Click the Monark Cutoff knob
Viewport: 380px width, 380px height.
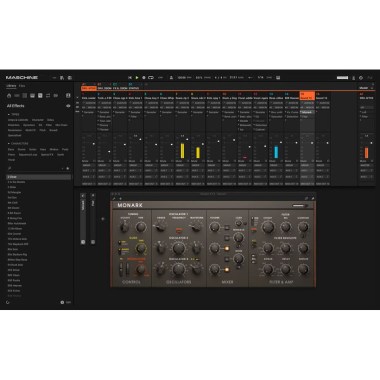tap(268, 228)
